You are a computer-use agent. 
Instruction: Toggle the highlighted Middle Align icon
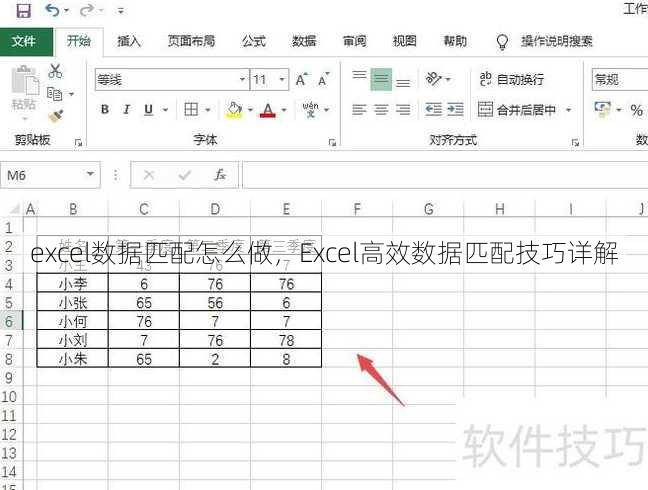click(x=381, y=79)
